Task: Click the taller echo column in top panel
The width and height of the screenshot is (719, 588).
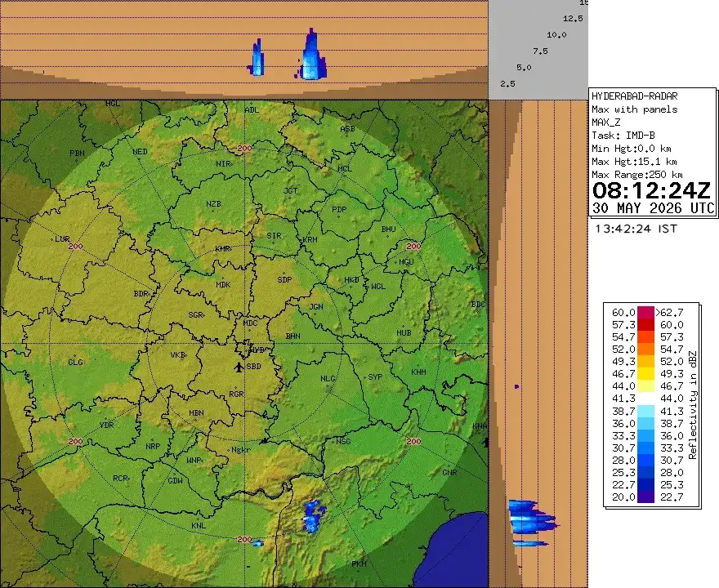Action: (x=312, y=55)
